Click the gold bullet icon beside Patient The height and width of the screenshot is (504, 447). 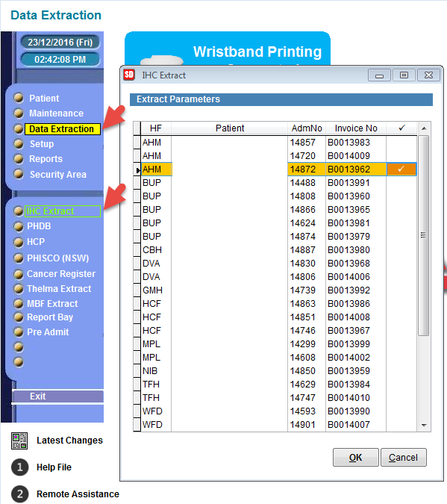click(x=19, y=98)
